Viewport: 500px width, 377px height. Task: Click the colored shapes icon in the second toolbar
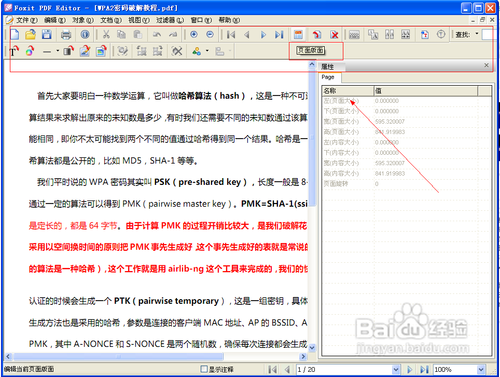coord(196,51)
